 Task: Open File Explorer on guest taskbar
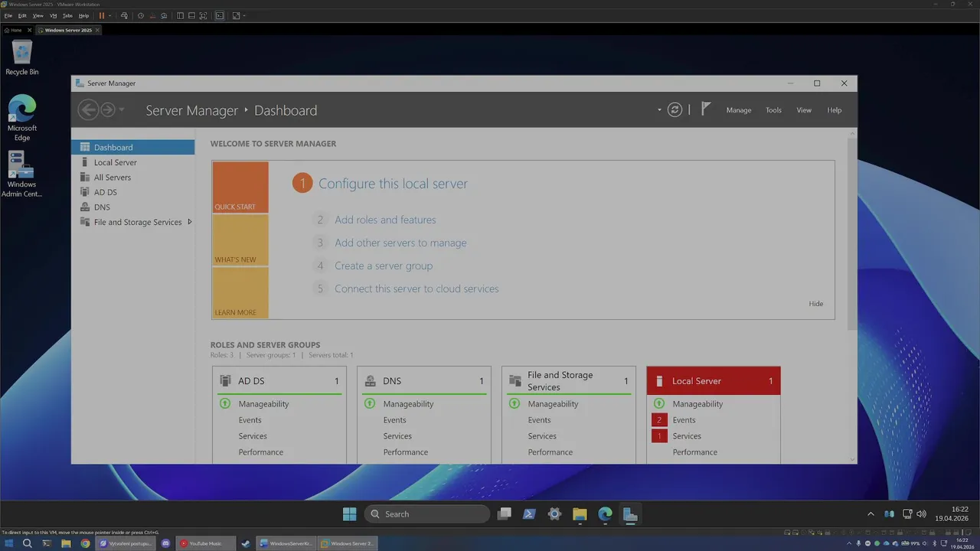[x=580, y=514]
